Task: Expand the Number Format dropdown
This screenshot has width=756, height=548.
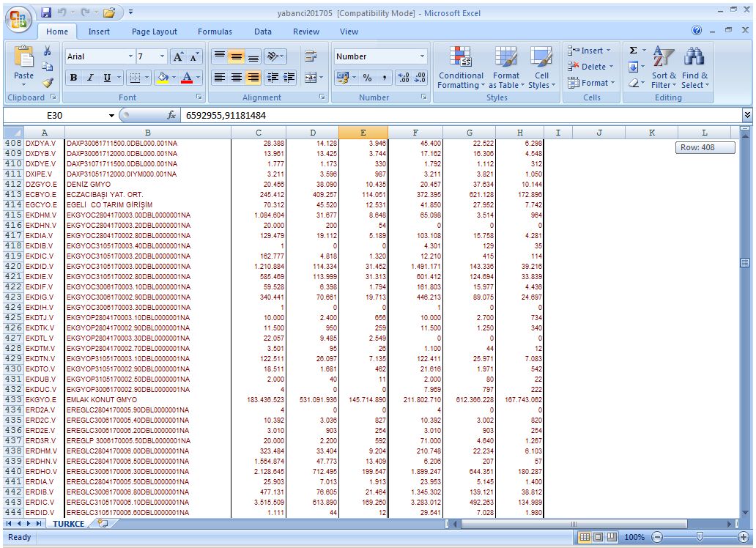Action: 423,56
